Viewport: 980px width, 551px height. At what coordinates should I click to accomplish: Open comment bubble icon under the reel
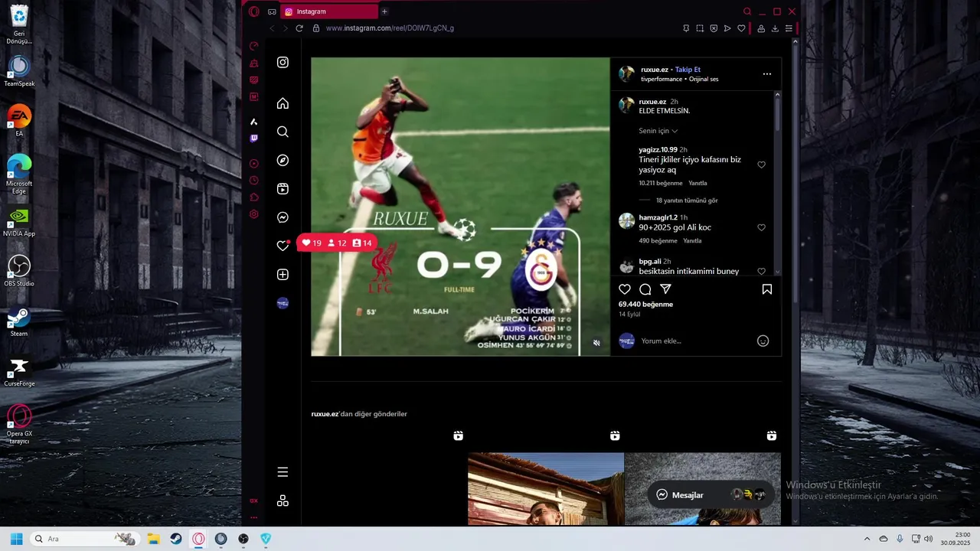click(645, 289)
